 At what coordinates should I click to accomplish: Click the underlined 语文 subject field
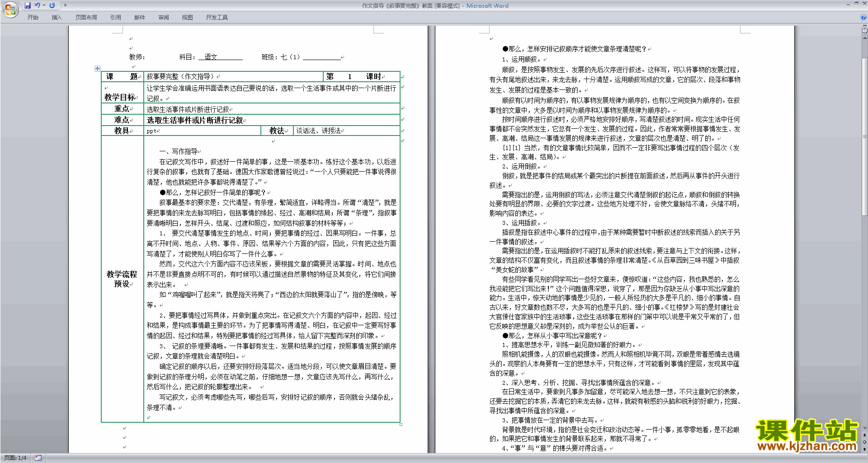coord(220,57)
